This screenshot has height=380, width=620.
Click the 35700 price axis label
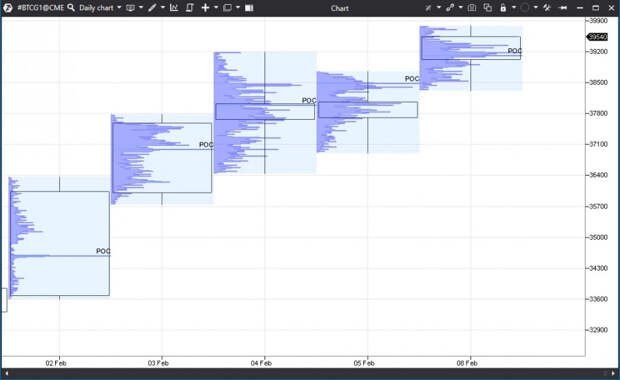(599, 206)
